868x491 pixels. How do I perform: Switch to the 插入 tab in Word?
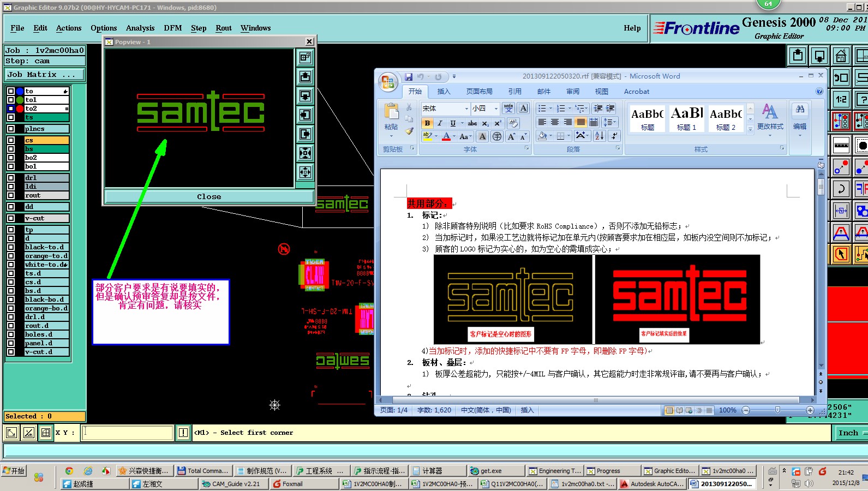[444, 92]
